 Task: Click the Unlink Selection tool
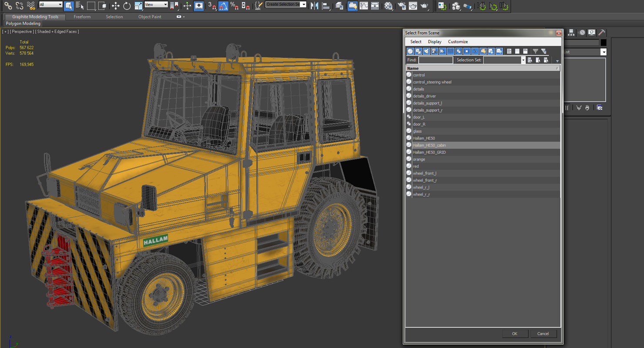click(x=19, y=6)
